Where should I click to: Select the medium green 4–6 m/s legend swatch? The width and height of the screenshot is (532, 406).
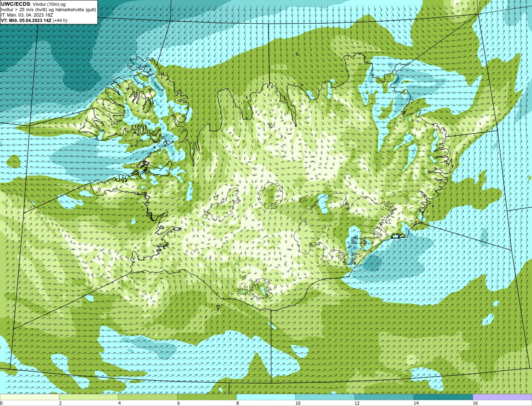click(148, 397)
